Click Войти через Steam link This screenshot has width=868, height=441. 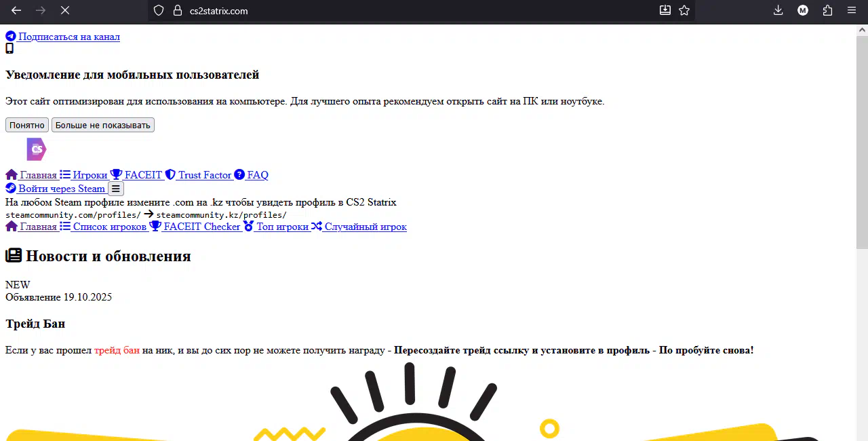61,189
